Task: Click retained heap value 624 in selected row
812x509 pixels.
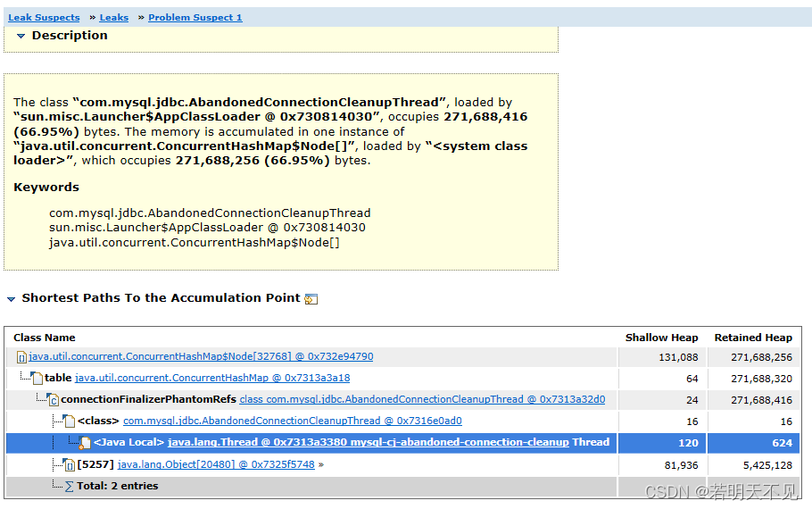Action: tap(782, 443)
